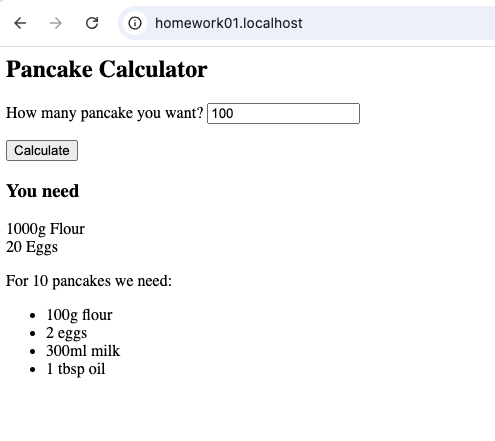
Task: Click the Calculate button
Action: [42, 150]
